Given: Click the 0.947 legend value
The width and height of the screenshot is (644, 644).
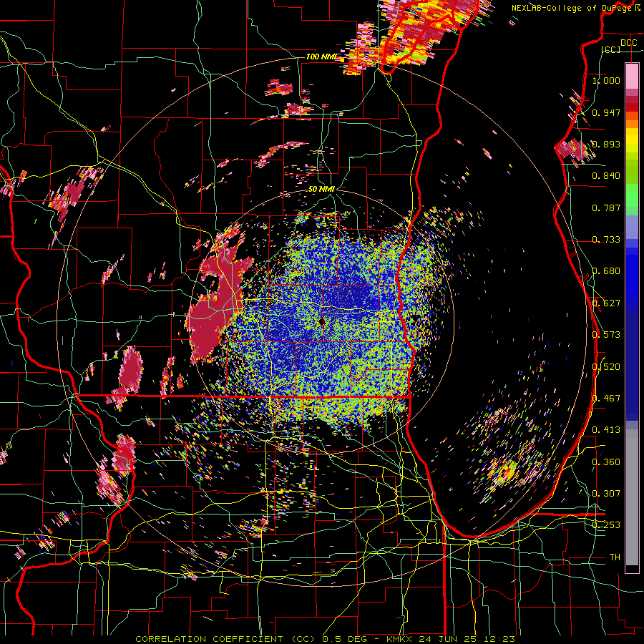Looking at the screenshot, I should (x=606, y=112).
